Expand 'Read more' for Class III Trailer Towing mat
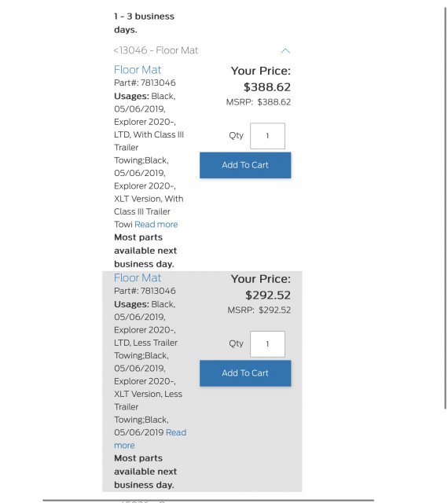 [156, 224]
